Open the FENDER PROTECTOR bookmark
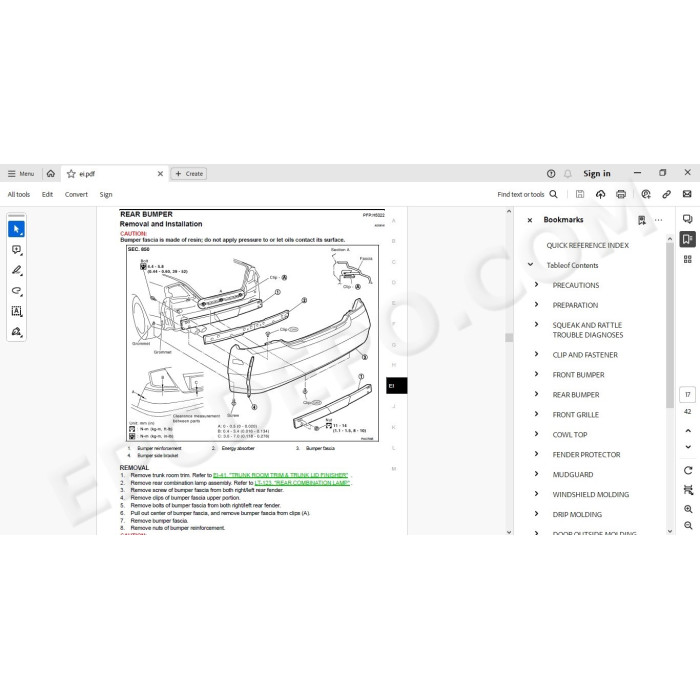 586,455
